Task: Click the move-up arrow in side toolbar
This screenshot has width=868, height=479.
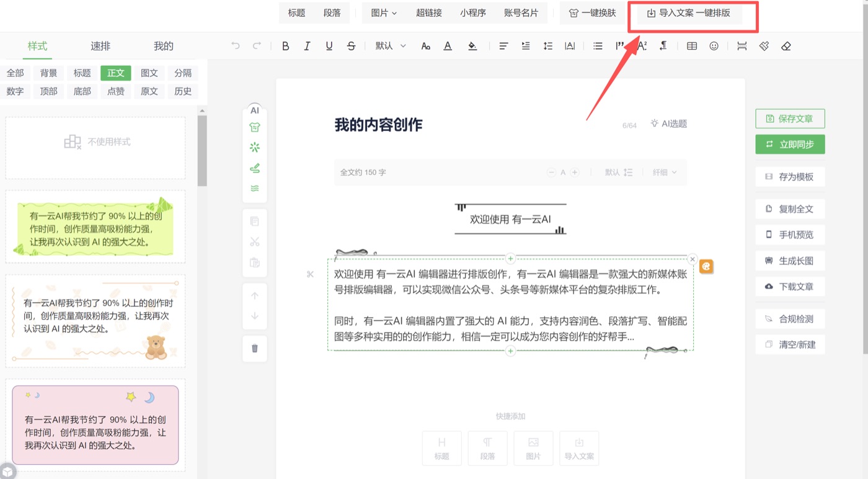Action: point(255,296)
